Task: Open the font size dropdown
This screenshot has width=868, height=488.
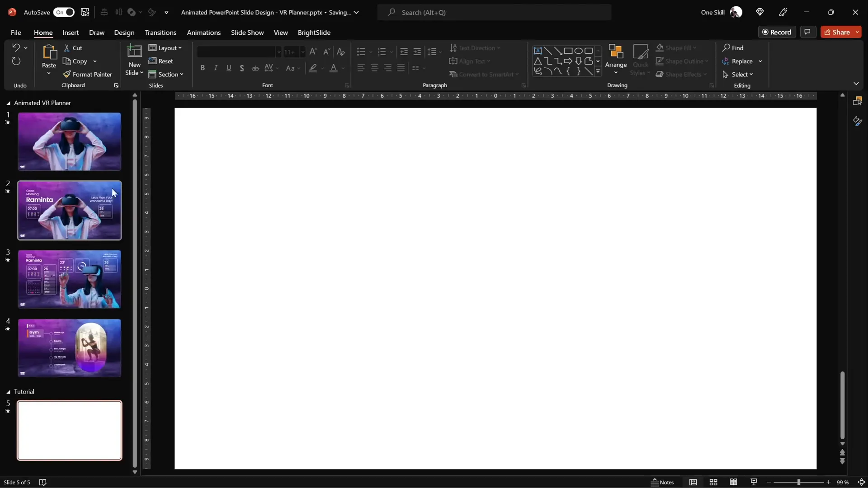Action: [302, 52]
